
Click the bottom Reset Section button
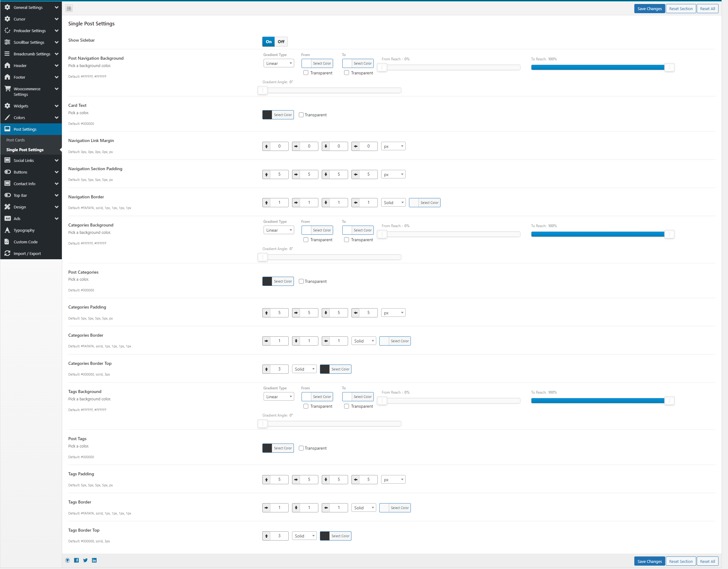pos(680,561)
